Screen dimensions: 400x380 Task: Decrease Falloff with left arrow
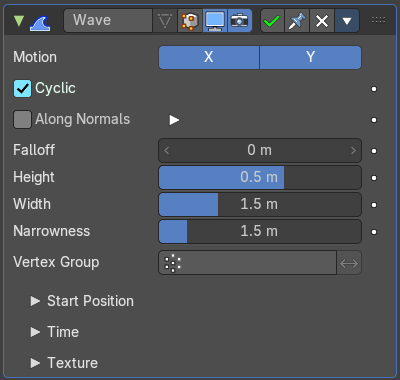[167, 151]
